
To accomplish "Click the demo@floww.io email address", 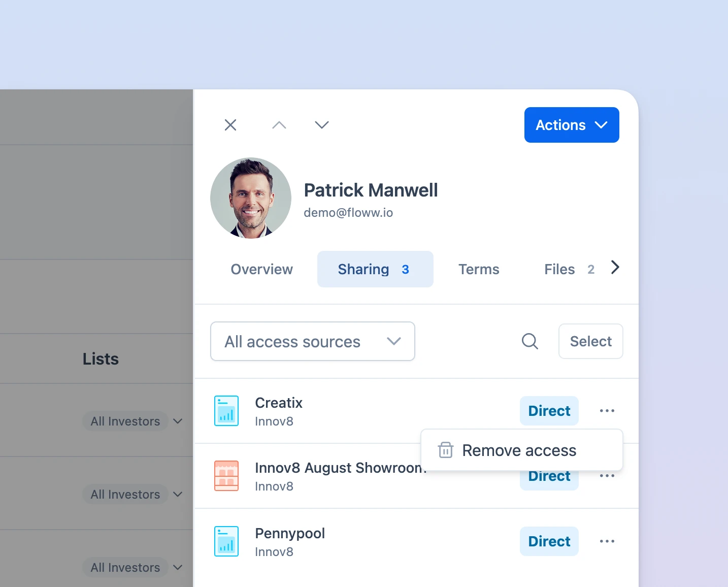I will click(348, 213).
